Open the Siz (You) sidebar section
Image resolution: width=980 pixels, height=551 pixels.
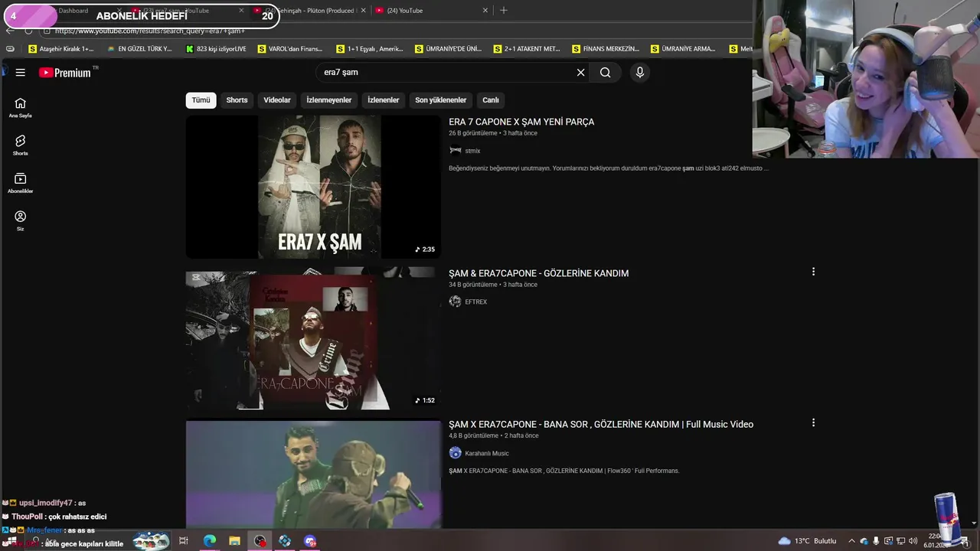pyautogui.click(x=20, y=221)
